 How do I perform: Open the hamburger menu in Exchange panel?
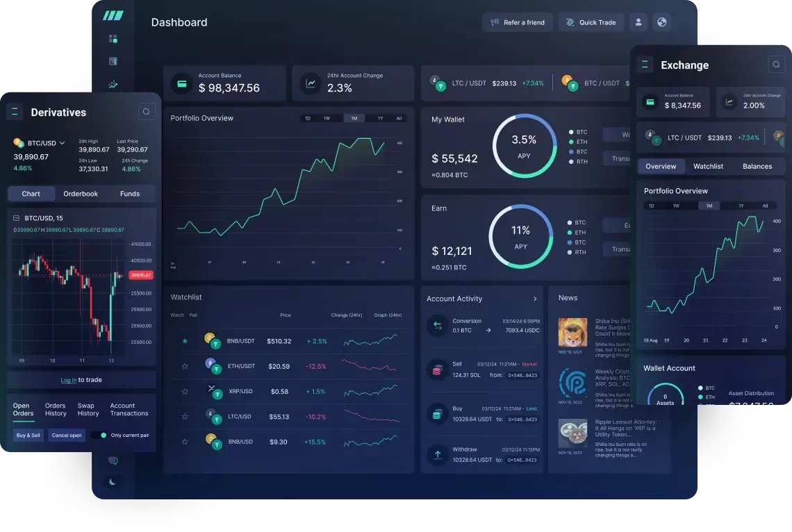tap(646, 65)
